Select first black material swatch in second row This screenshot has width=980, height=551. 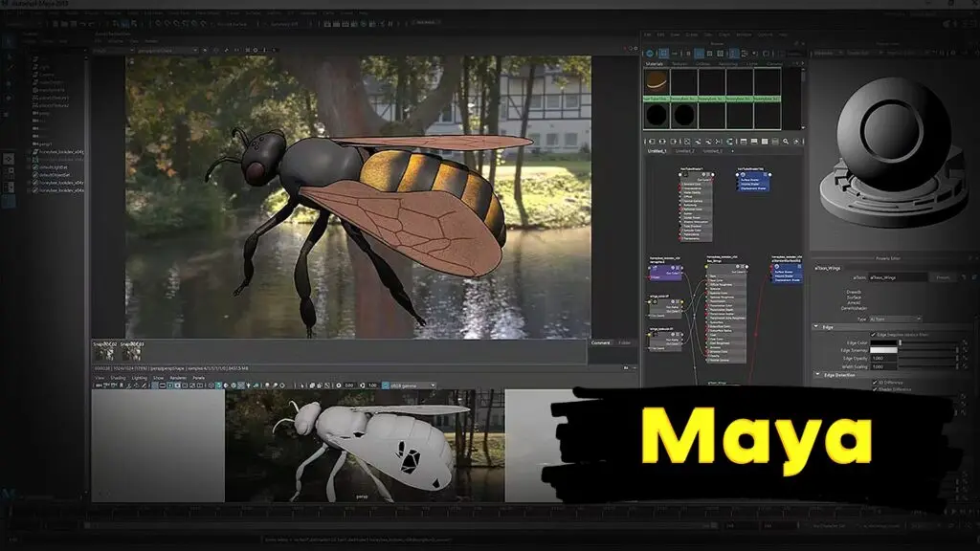(657, 115)
